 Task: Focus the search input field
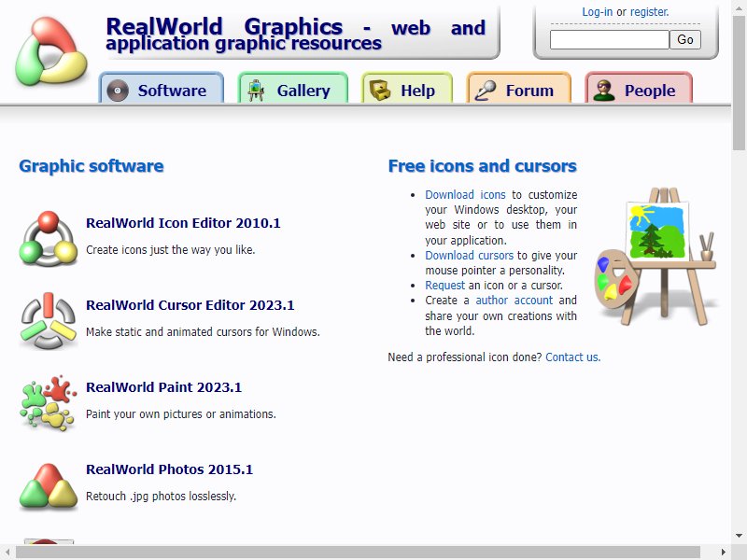[610, 39]
